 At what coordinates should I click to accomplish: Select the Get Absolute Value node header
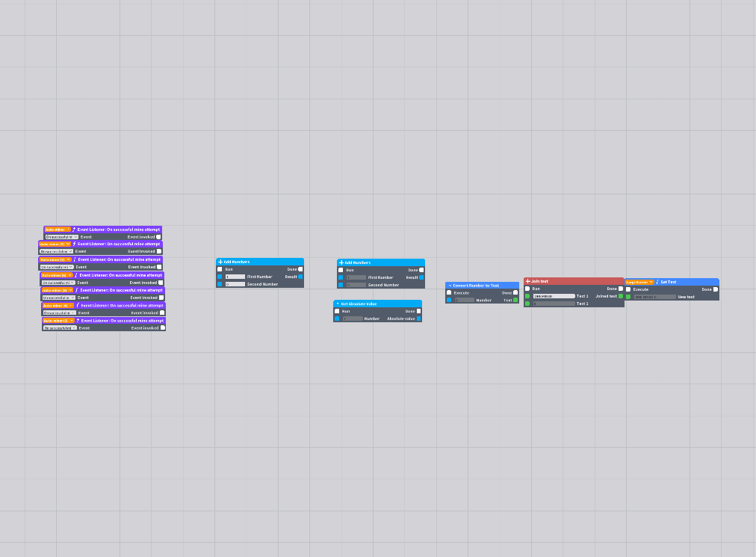pyautogui.click(x=377, y=304)
